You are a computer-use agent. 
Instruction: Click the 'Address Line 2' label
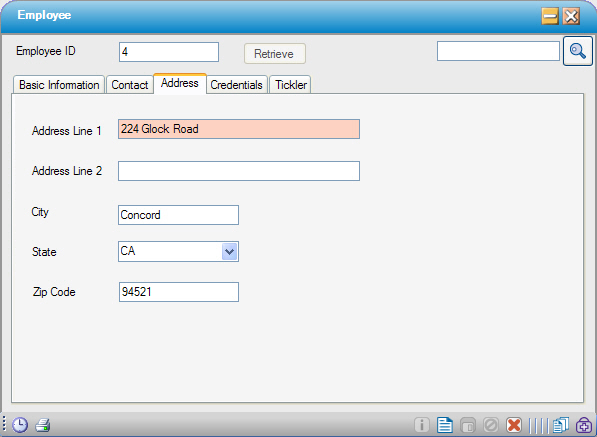67,171
